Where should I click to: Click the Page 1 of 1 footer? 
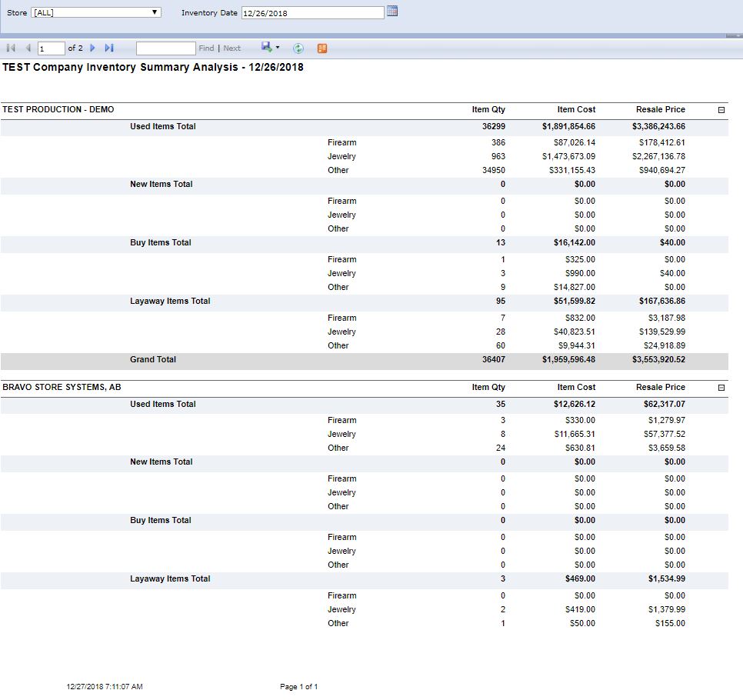click(299, 687)
